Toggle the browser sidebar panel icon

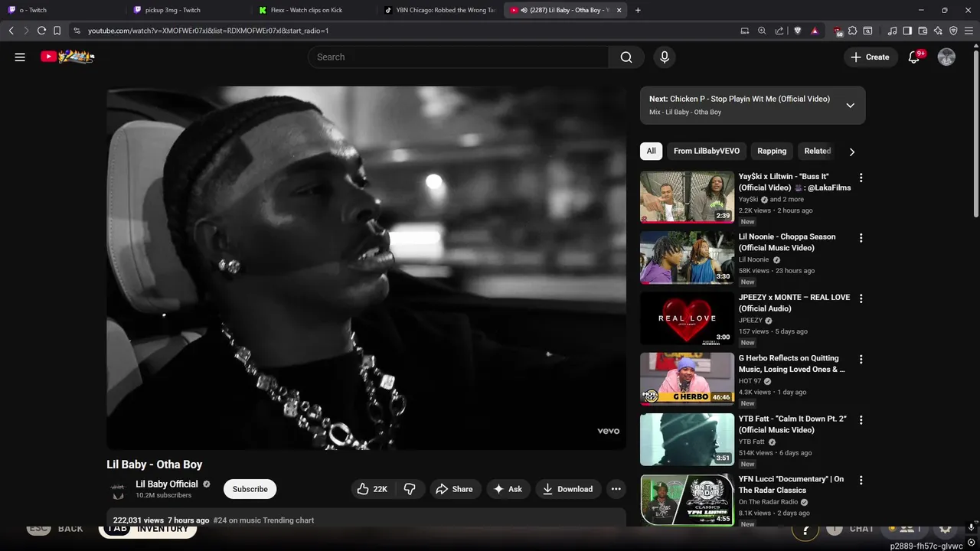point(907,31)
